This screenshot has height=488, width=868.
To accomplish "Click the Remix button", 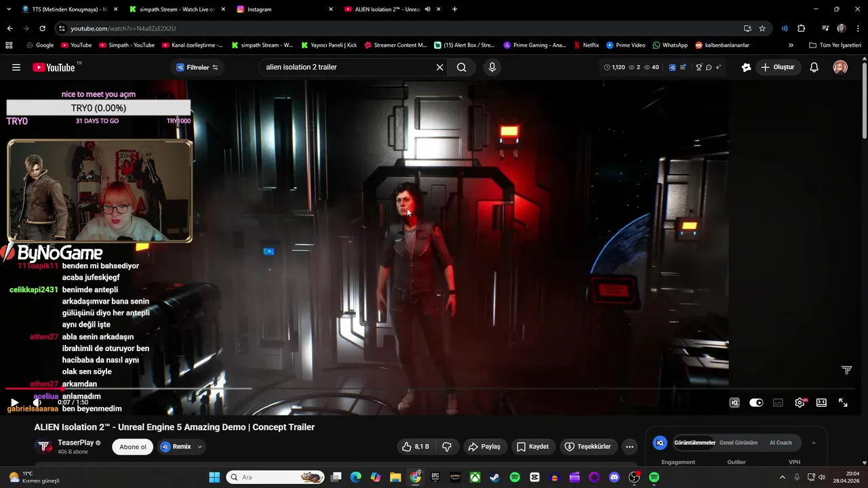I will click(176, 447).
